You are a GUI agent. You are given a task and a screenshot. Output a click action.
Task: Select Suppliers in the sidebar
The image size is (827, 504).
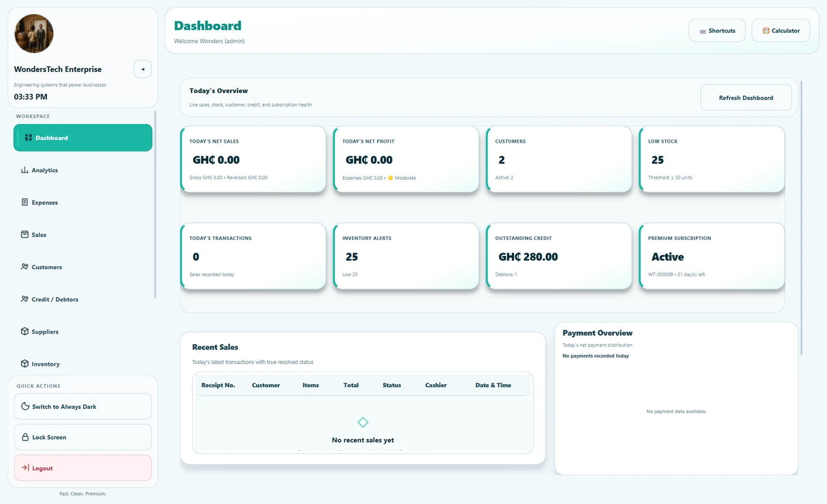point(83,331)
